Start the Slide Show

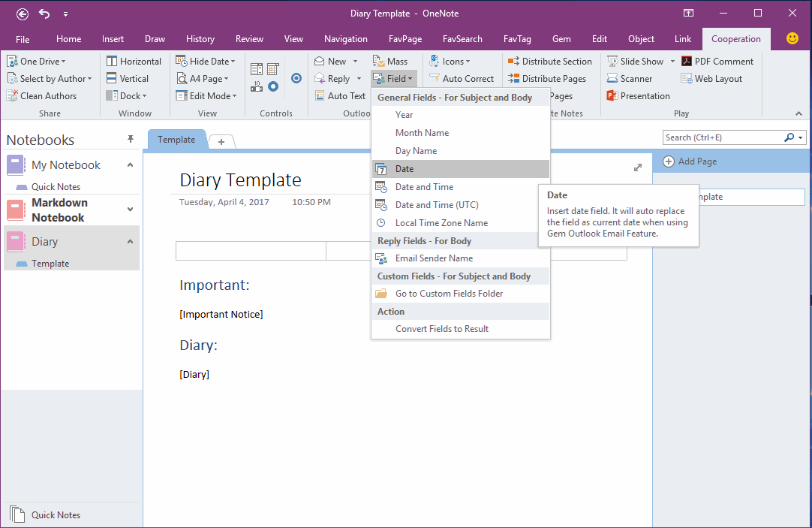click(636, 61)
